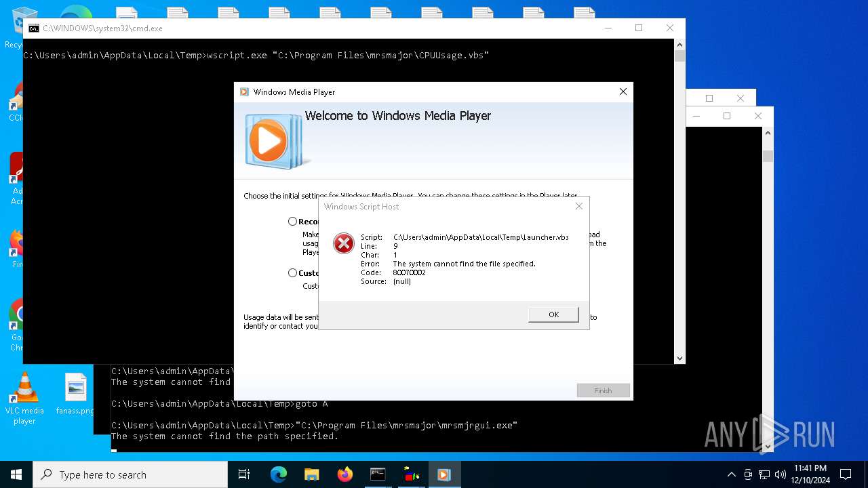The image size is (868, 488).
Task: Click the cmd.exe title bar icon
Action: pyautogui.click(x=33, y=28)
